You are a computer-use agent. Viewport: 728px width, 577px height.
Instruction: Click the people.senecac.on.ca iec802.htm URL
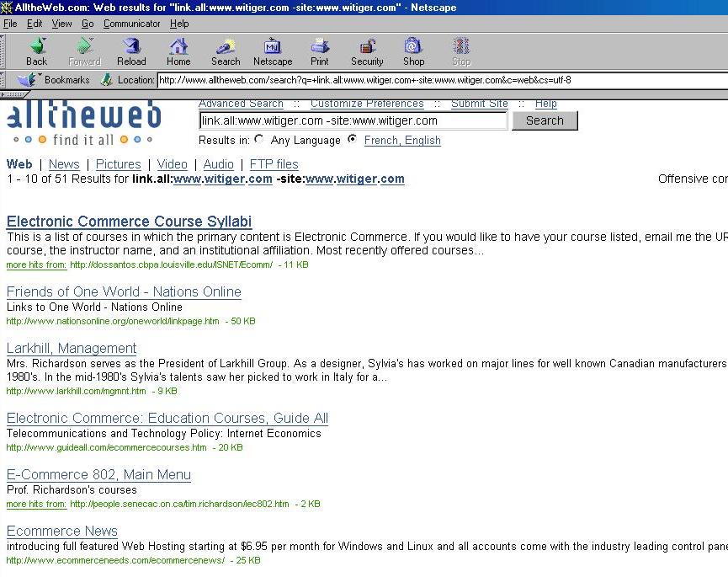coord(179,504)
